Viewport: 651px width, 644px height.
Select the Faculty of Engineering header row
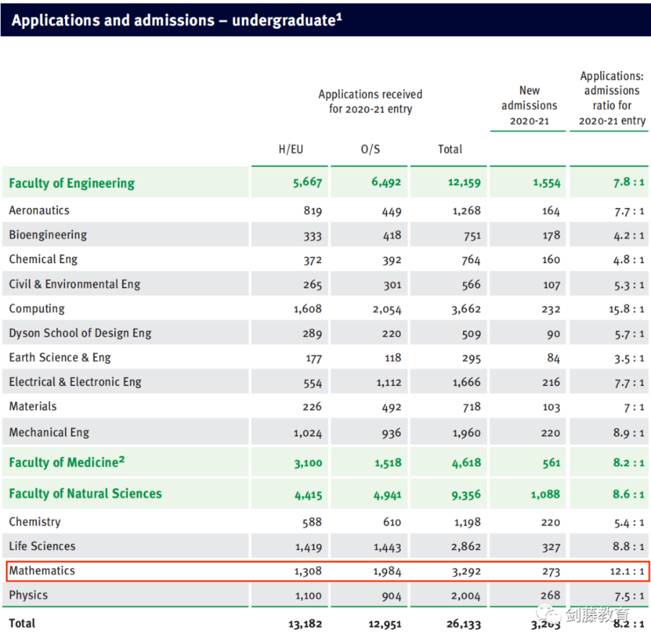click(72, 183)
